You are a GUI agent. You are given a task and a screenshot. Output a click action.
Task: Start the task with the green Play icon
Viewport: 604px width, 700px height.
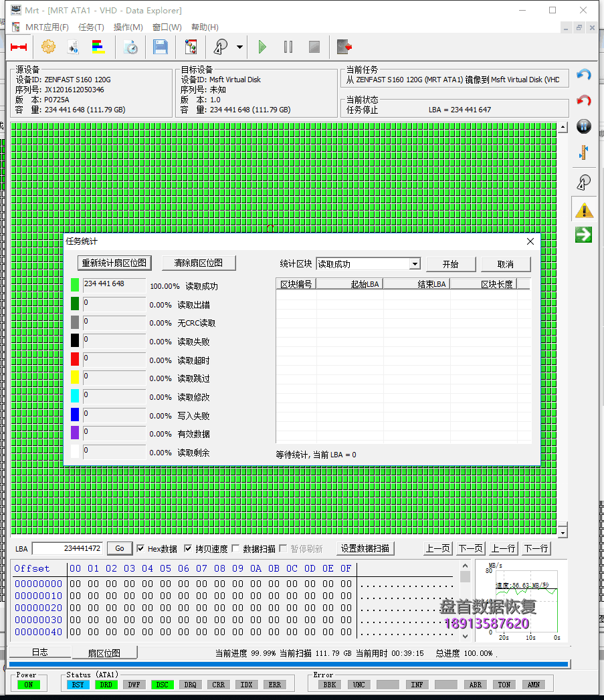[262, 47]
